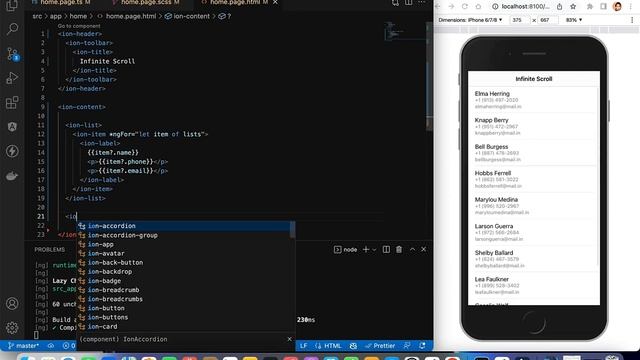This screenshot has width=640, height=360.
Task: Select the home.page.html tab
Action: [x=235, y=2]
